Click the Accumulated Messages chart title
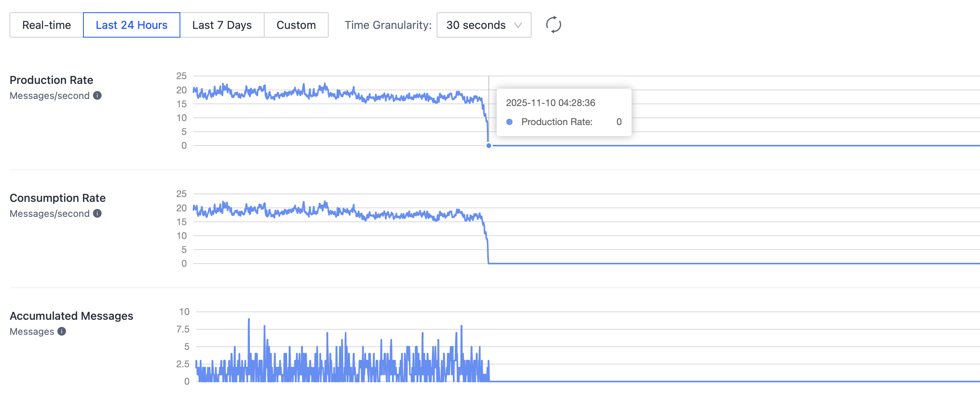The image size is (980, 410). point(72,316)
